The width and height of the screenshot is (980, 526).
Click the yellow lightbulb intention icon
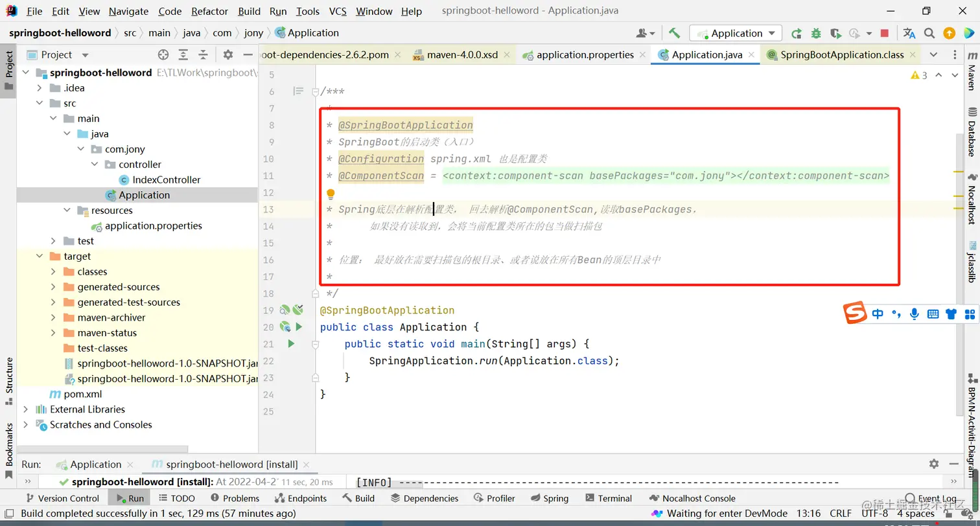point(331,194)
